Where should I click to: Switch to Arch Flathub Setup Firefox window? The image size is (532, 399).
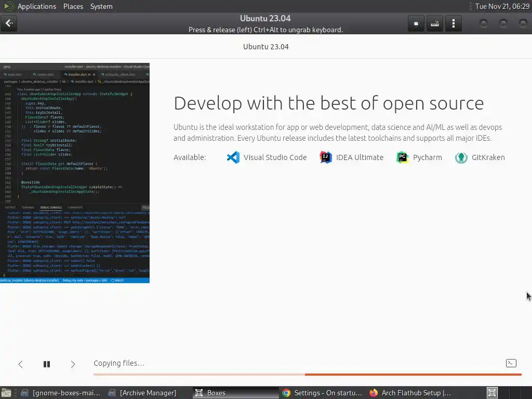[x=410, y=393]
